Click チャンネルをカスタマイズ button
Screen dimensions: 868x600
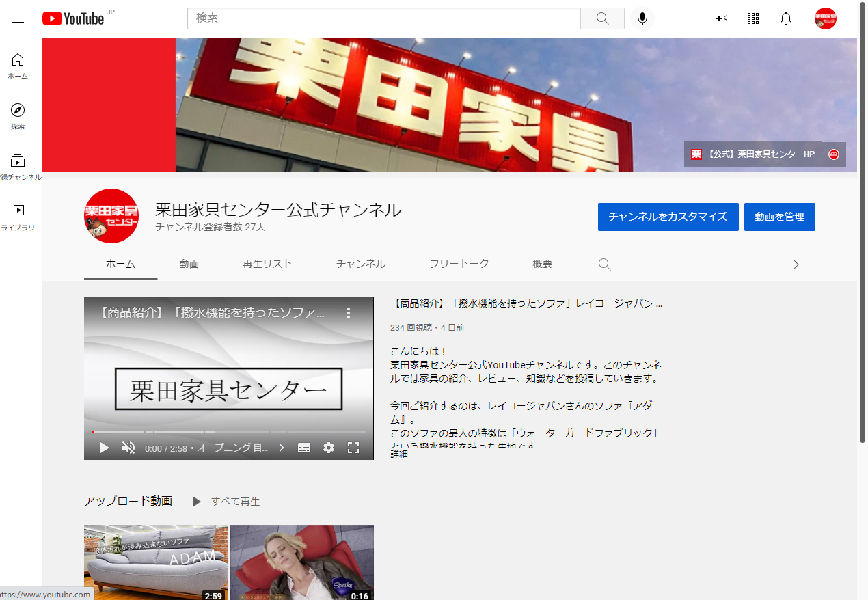[668, 217]
